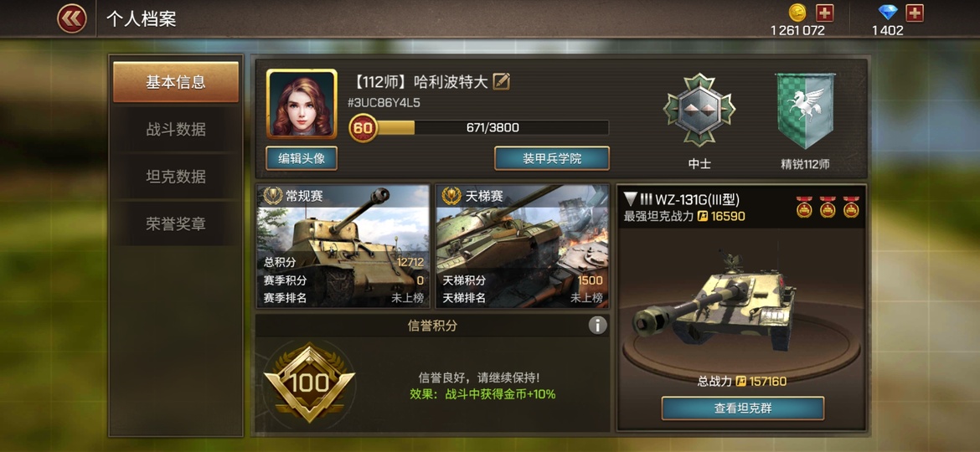The width and height of the screenshot is (980, 452).
Task: Tap the 查看坦克群 button
Action: pyautogui.click(x=742, y=409)
